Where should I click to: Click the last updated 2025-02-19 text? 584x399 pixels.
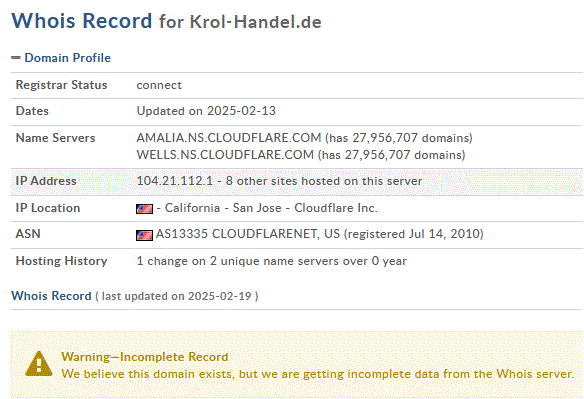point(177,296)
